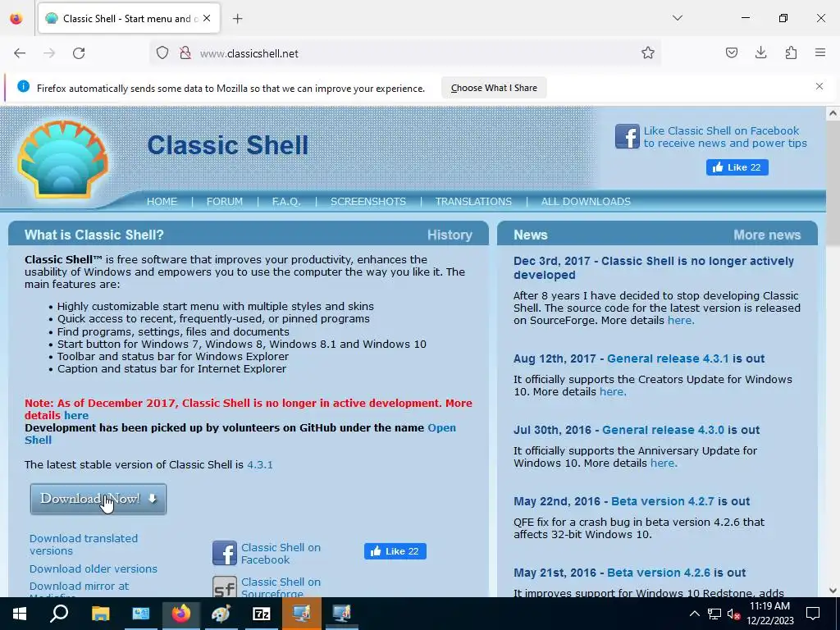Launch File Explorer from taskbar

pos(100,614)
